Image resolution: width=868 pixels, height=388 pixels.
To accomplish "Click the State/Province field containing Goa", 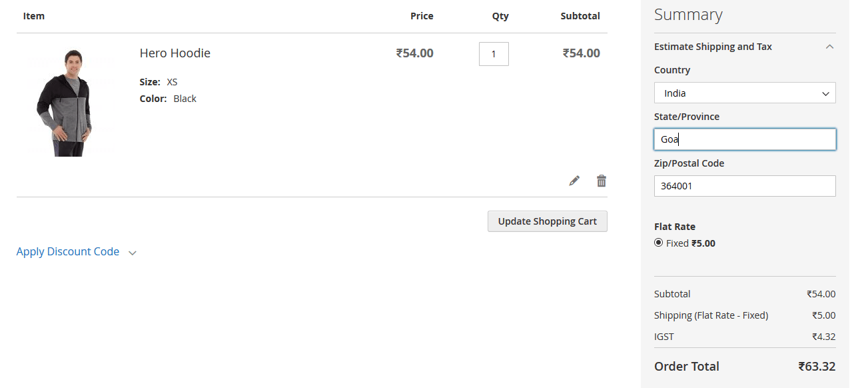I will pyautogui.click(x=744, y=139).
